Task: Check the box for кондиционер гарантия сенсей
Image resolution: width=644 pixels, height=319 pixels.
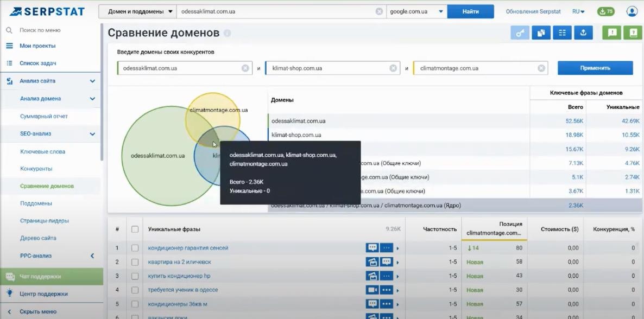Action: tap(135, 248)
